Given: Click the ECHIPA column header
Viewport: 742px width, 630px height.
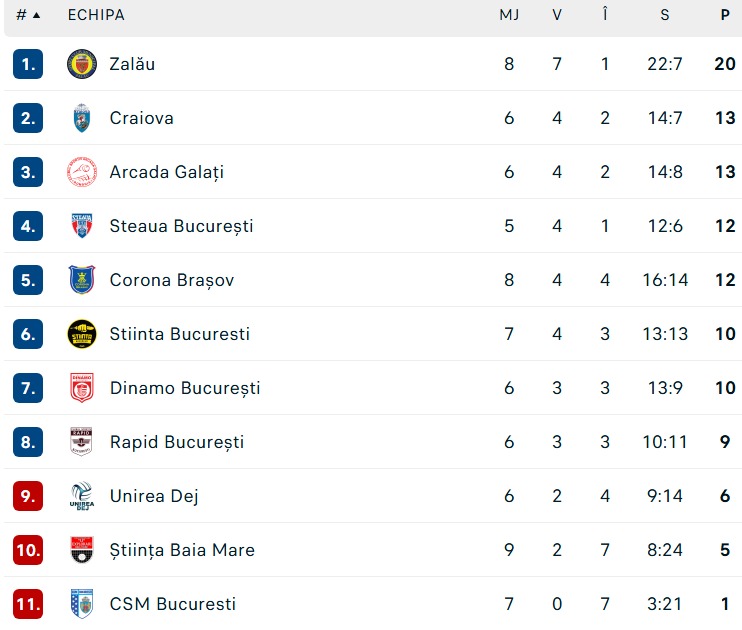Looking at the screenshot, I should tap(96, 15).
